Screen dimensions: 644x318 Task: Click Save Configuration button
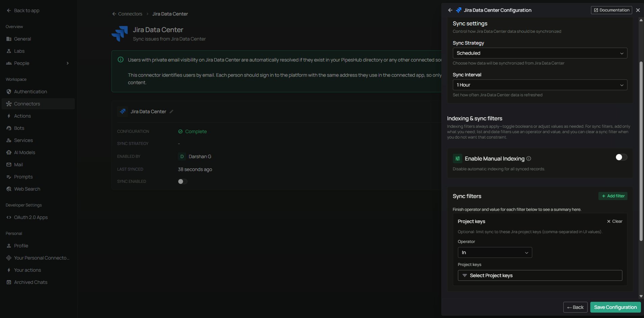click(x=615, y=307)
